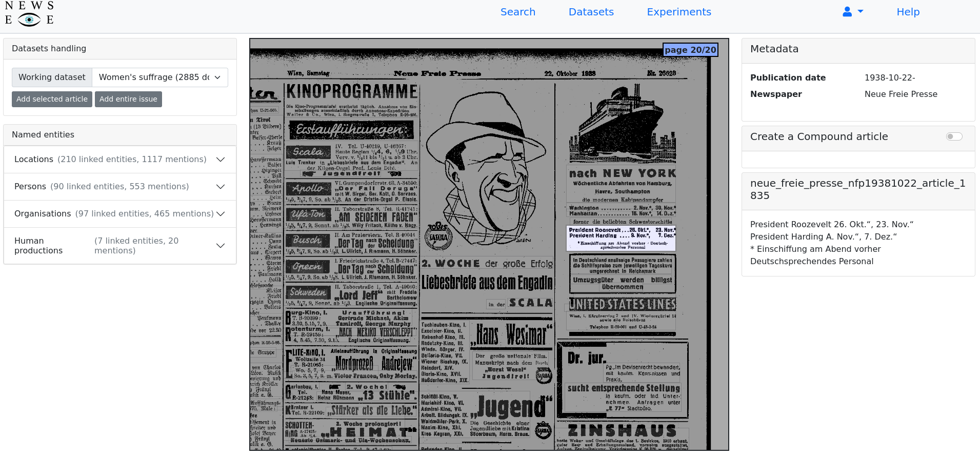Click the page 20/20 badge
The width and height of the screenshot is (980, 456).
(x=690, y=50)
